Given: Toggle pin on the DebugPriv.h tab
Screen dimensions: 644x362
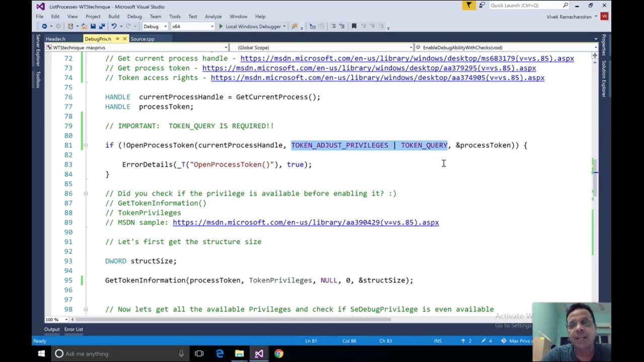Looking at the screenshot, I should tap(117, 39).
